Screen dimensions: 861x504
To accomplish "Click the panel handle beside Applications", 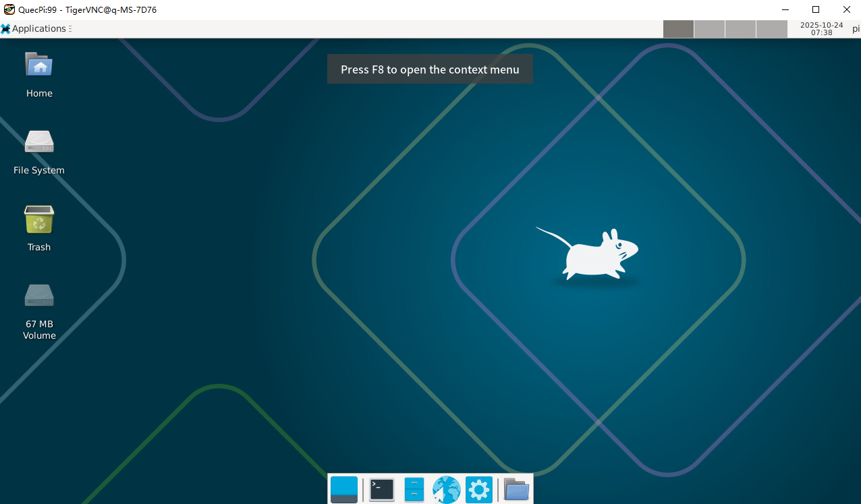I will (70, 28).
